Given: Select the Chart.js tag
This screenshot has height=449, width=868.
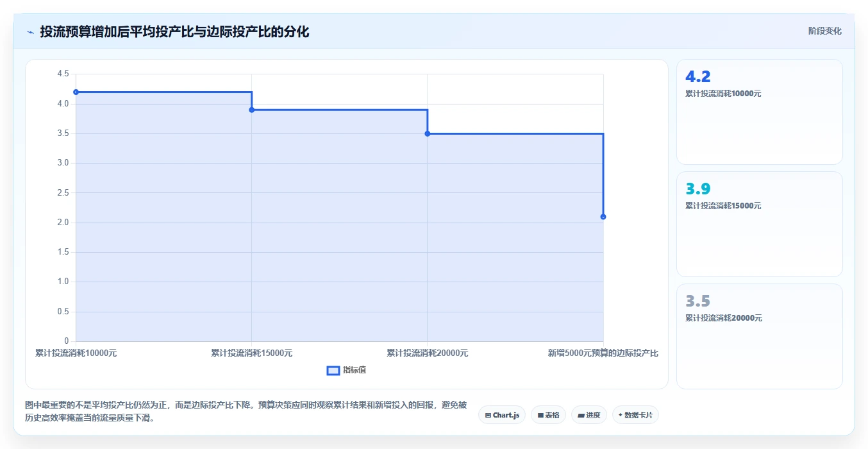Looking at the screenshot, I should (502, 415).
